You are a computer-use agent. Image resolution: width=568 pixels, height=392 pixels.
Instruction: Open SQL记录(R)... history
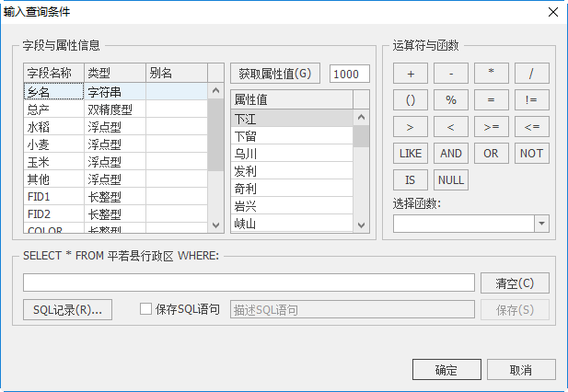tap(67, 310)
